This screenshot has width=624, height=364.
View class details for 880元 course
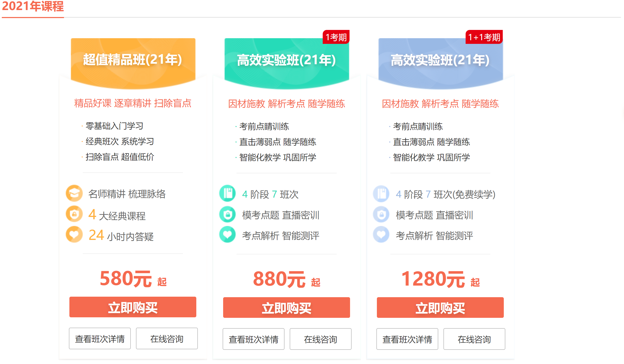coord(253,339)
